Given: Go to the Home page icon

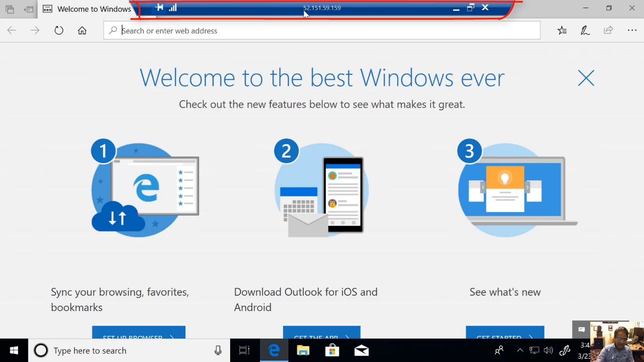Looking at the screenshot, I should 82,31.
